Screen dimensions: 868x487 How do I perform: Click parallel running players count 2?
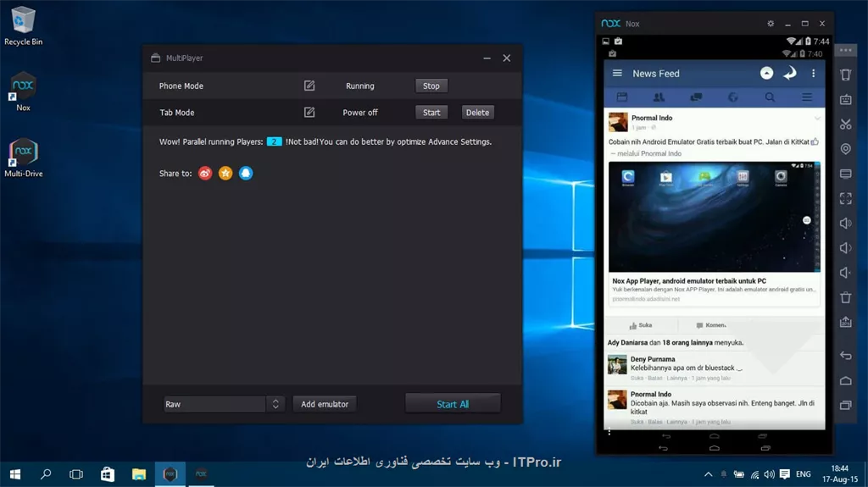click(x=274, y=141)
